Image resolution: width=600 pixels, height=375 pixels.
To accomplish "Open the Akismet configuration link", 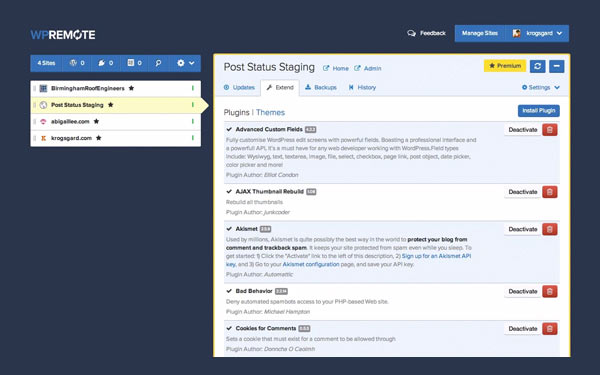I will (x=311, y=264).
